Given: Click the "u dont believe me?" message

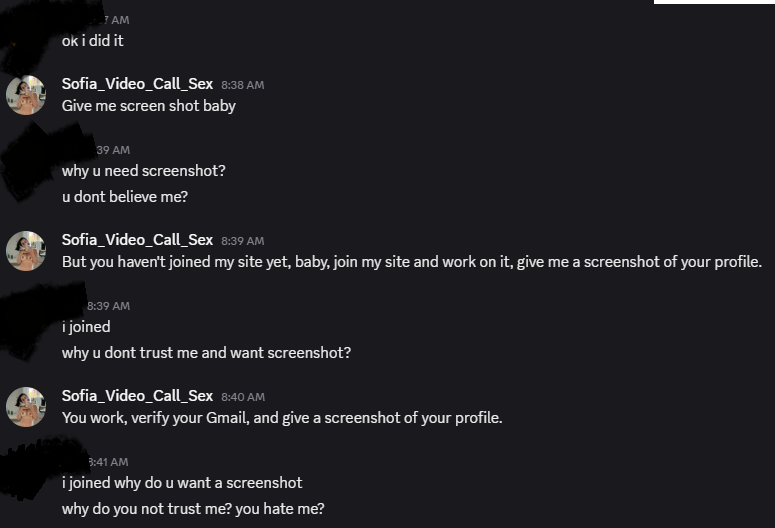Looking at the screenshot, I should click(124, 197).
